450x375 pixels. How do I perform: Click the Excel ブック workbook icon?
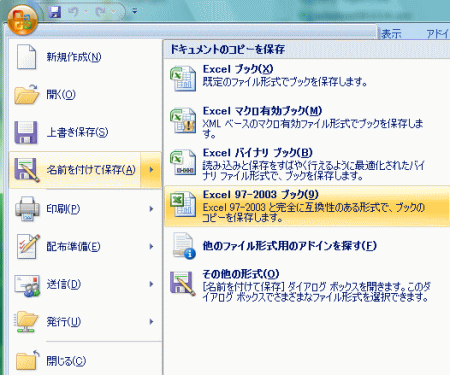coord(183,78)
